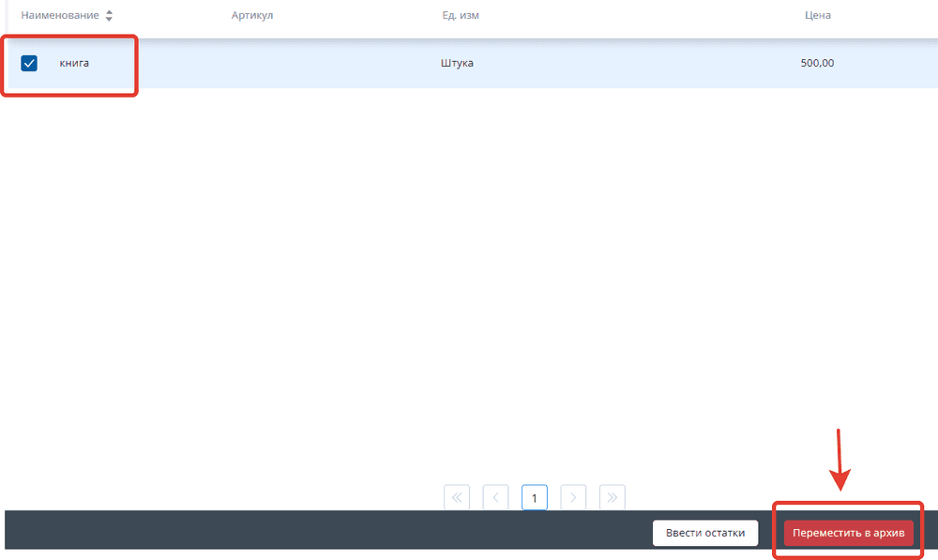Select page number 1 in pagination
This screenshot has height=560, width=938.
coord(534,498)
